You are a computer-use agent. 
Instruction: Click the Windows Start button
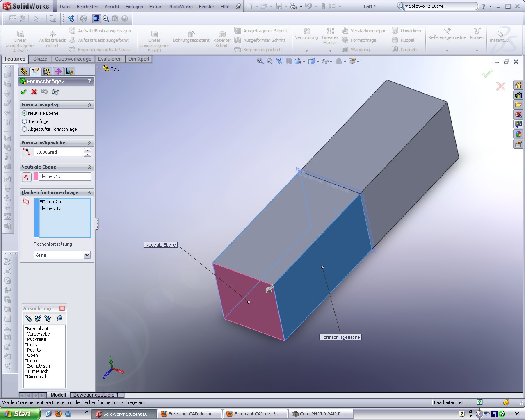20,414
